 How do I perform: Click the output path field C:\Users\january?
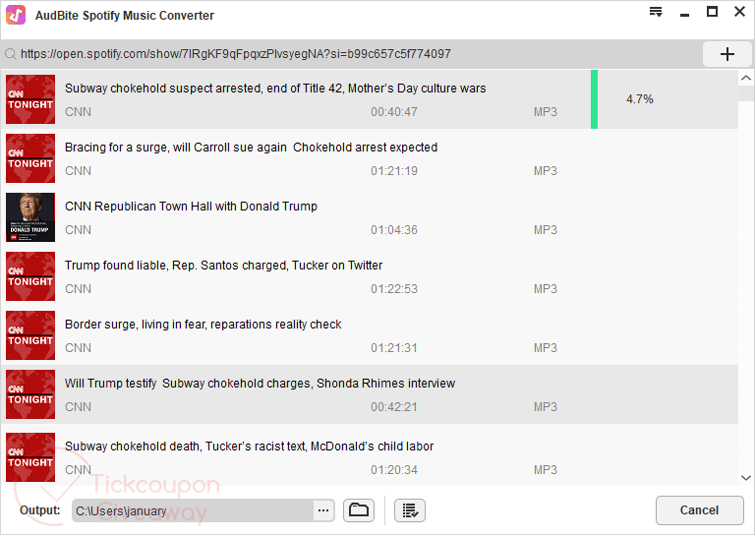193,510
